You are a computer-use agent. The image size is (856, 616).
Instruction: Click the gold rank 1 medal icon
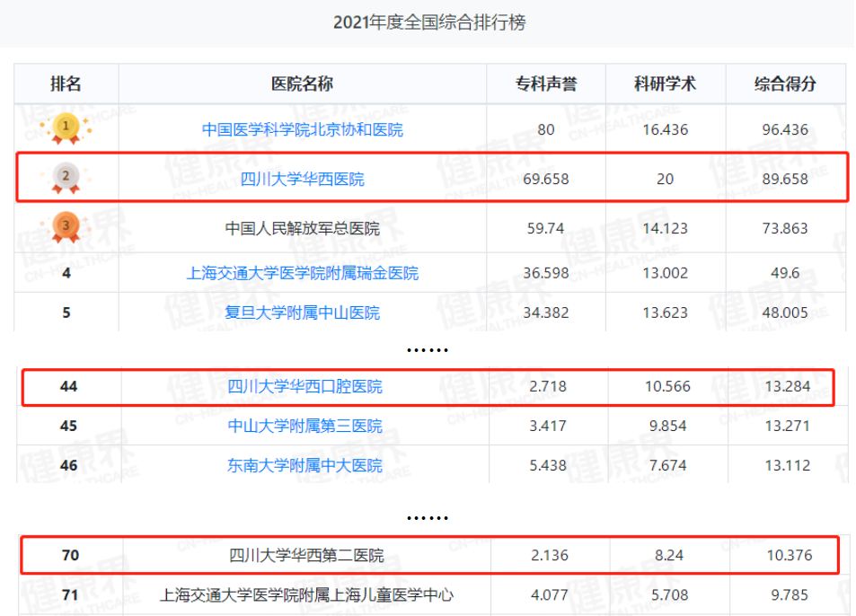coord(66,128)
